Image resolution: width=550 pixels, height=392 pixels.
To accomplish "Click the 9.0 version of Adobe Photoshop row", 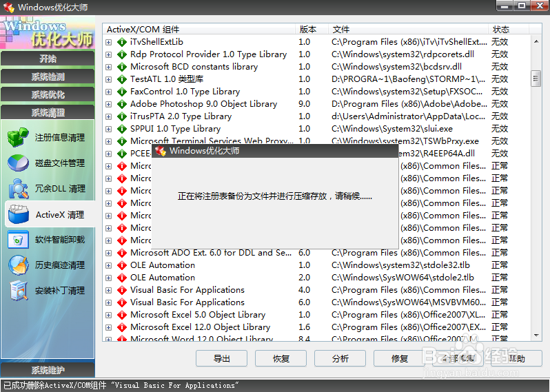I will pos(305,104).
